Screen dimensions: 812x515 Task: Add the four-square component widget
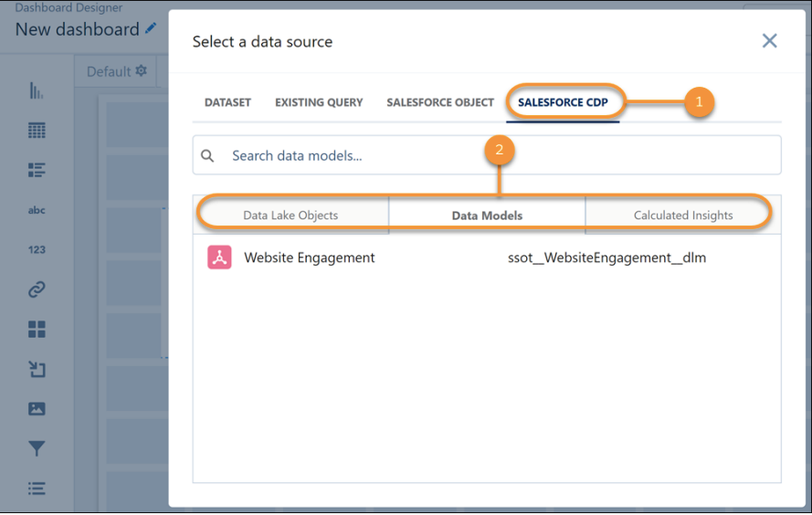tap(37, 330)
